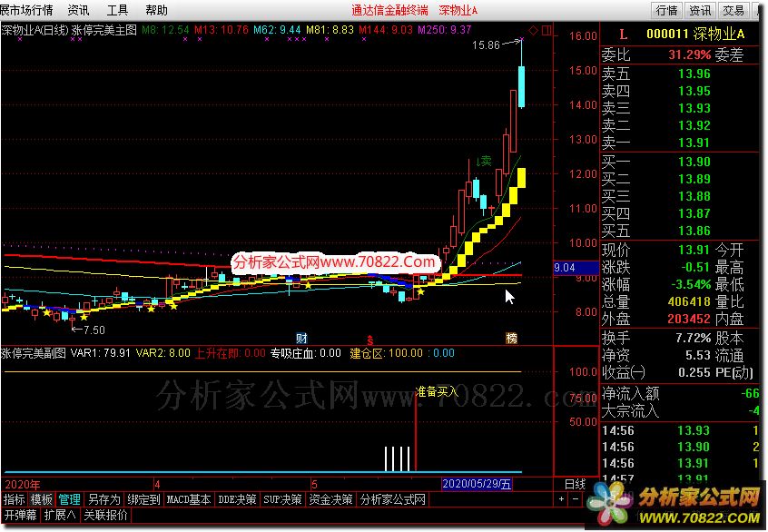
Task: Click the M144: 9.03 moving average label
Action: 386,30
